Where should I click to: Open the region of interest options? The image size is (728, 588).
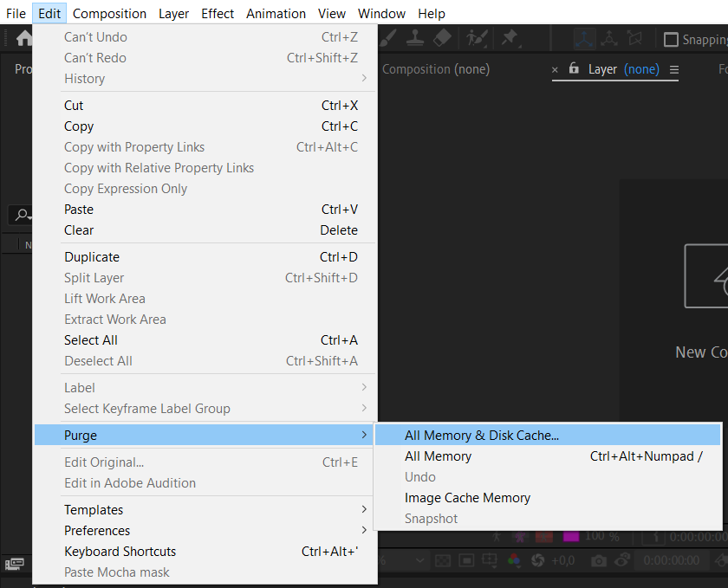pyautogui.click(x=490, y=560)
